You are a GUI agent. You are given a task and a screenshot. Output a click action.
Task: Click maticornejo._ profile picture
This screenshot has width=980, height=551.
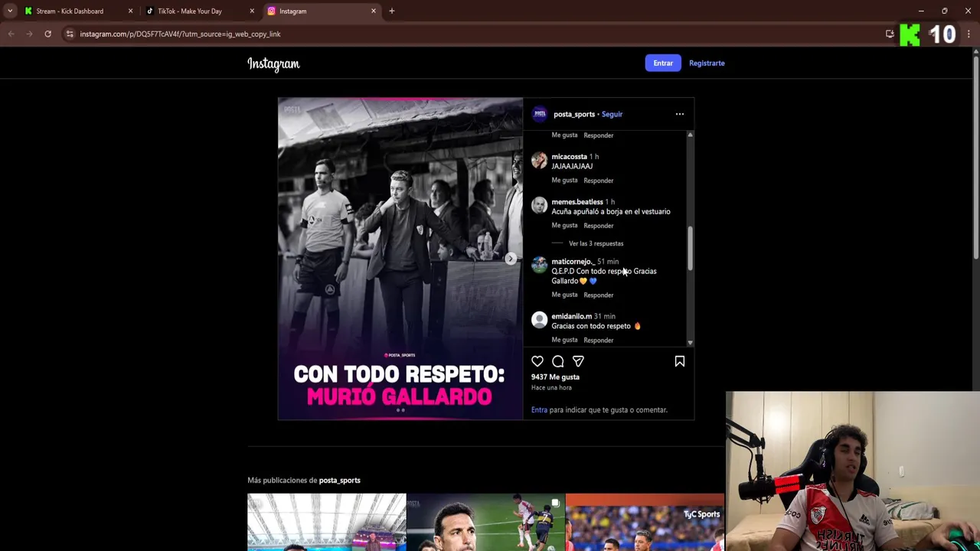click(539, 265)
